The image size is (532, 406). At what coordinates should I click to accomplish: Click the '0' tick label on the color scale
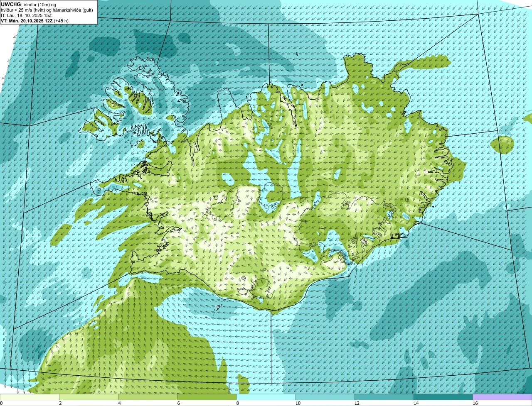(1, 403)
